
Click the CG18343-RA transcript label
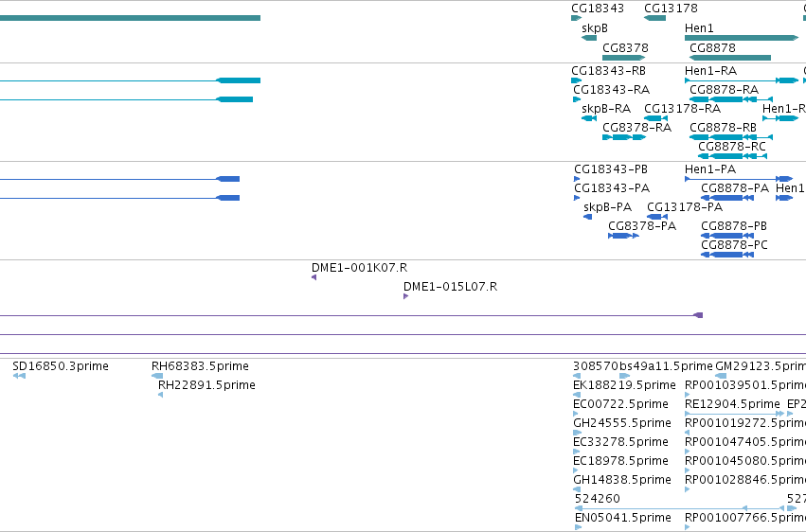tap(611, 90)
